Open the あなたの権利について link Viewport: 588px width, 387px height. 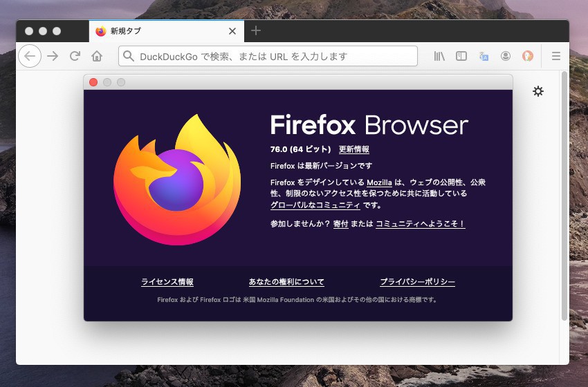coord(286,282)
